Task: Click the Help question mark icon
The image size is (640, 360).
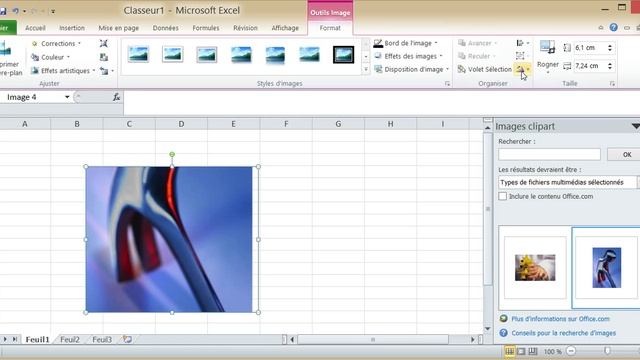Action: pos(613,27)
